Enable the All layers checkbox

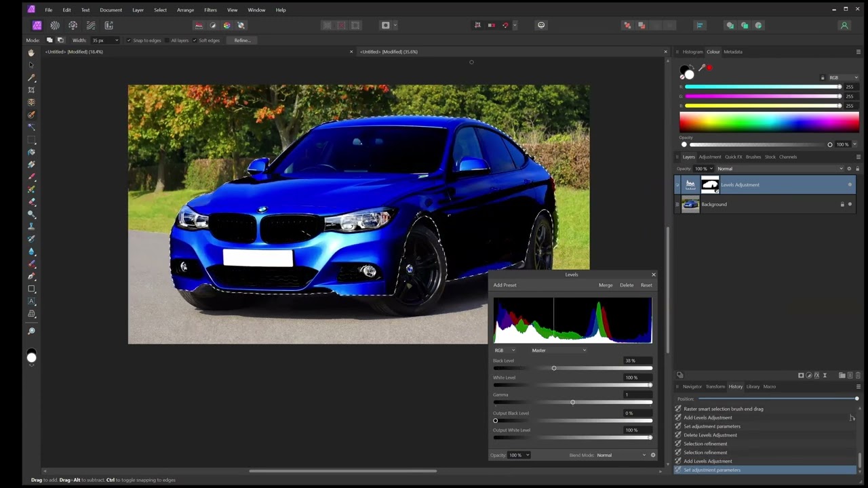click(x=167, y=40)
